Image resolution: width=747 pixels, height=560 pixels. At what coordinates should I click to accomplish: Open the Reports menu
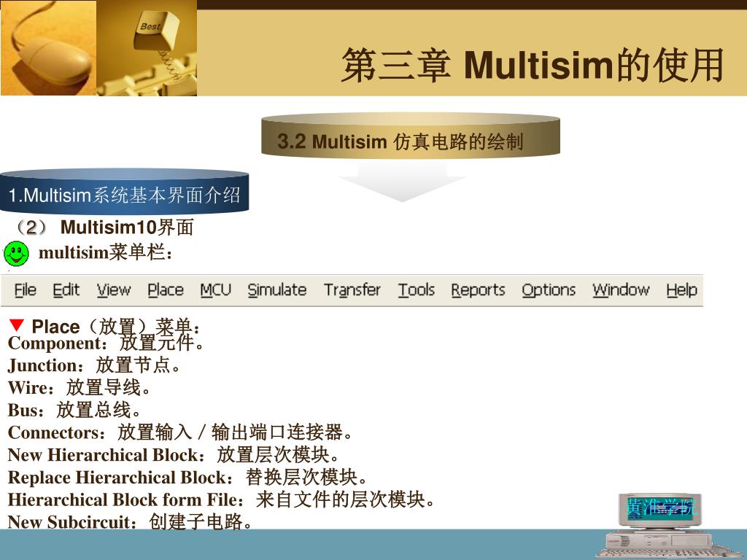(x=478, y=290)
